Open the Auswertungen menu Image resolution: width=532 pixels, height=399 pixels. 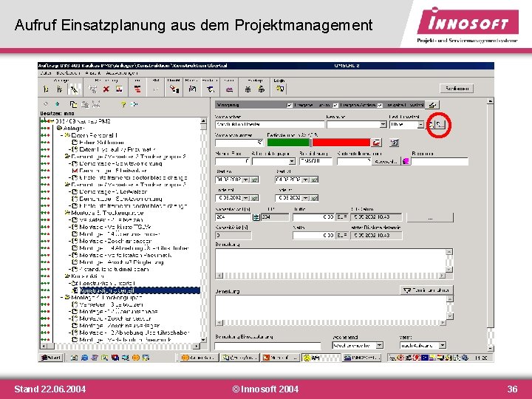click(122, 73)
